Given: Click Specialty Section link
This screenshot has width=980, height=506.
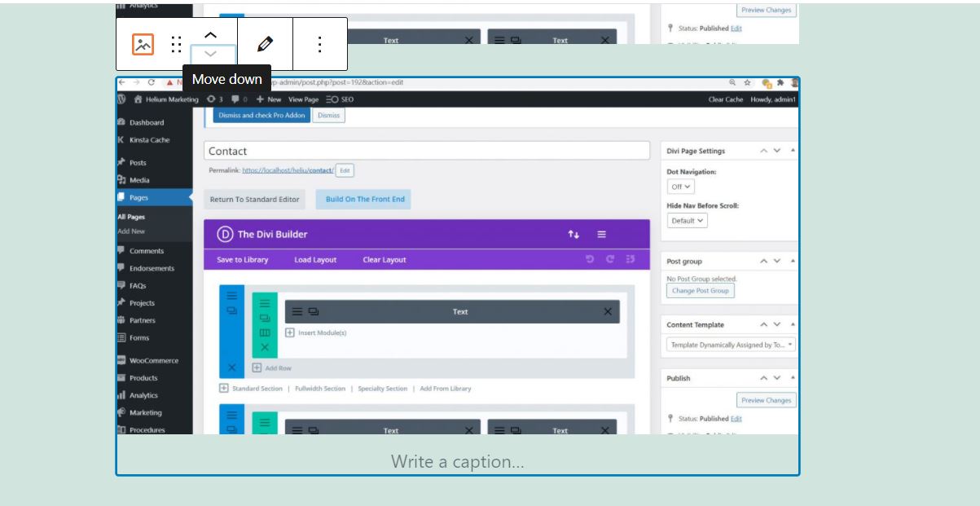Looking at the screenshot, I should point(382,389).
